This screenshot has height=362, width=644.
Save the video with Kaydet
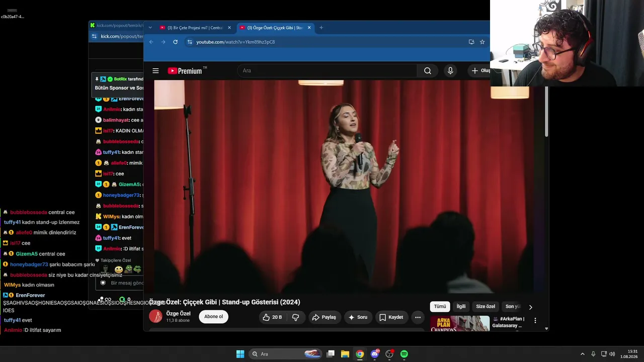click(391, 317)
